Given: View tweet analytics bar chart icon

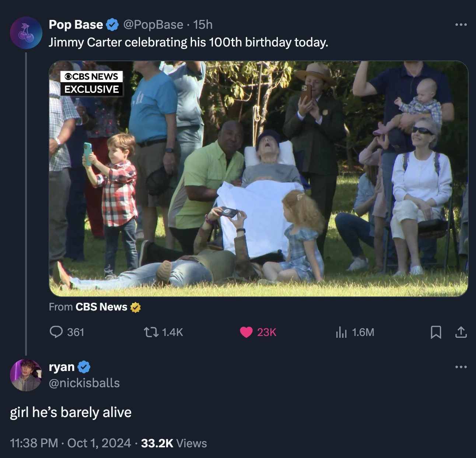Looking at the screenshot, I should coord(341,332).
